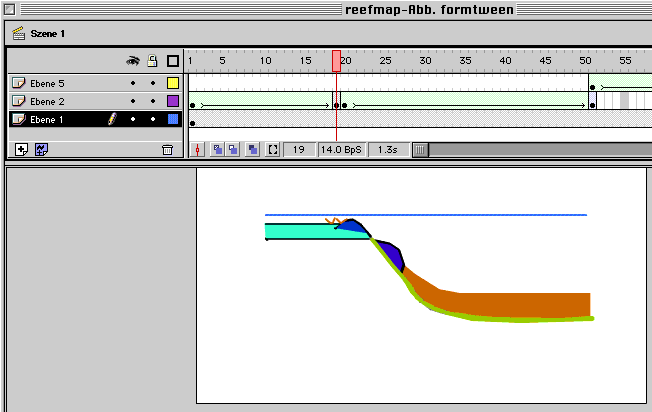Image resolution: width=652 pixels, height=412 pixels.
Task: Click the pencil icon on Ebene 1
Action: pos(112,119)
